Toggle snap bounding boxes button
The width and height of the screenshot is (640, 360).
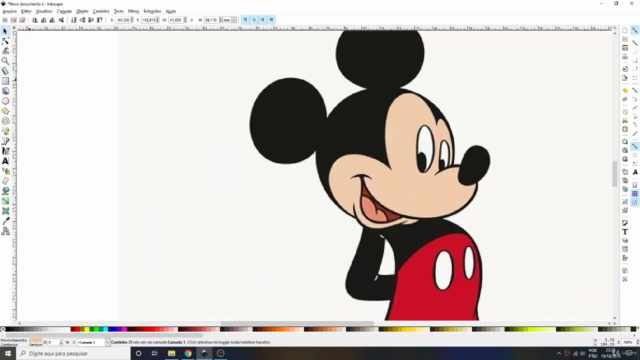tap(635, 43)
